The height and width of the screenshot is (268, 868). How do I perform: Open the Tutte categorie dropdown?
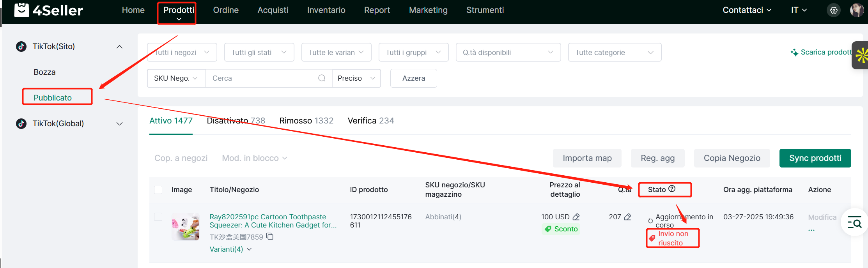(614, 53)
